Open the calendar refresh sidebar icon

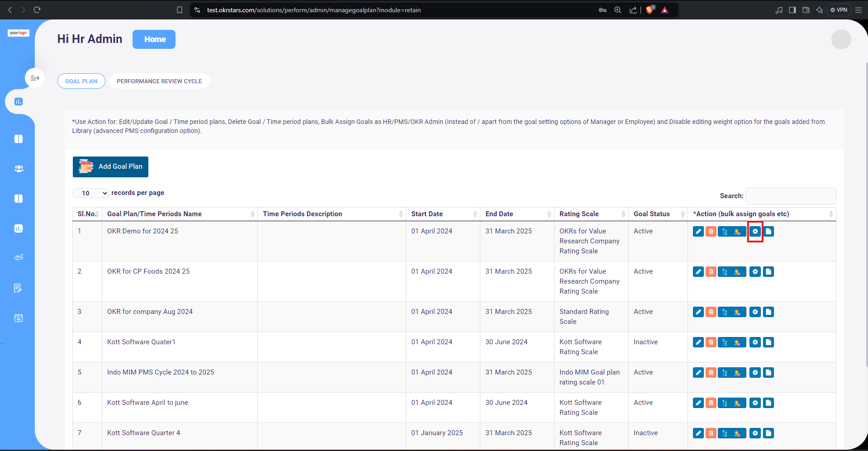[x=19, y=318]
